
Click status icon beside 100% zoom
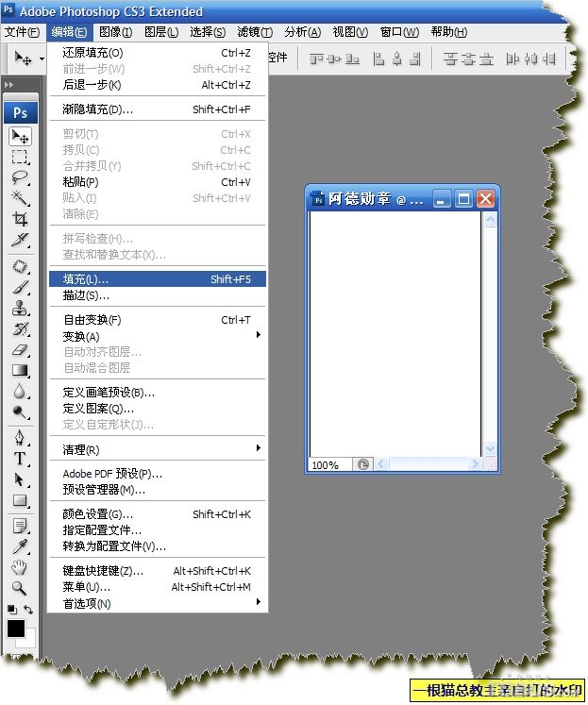click(363, 464)
